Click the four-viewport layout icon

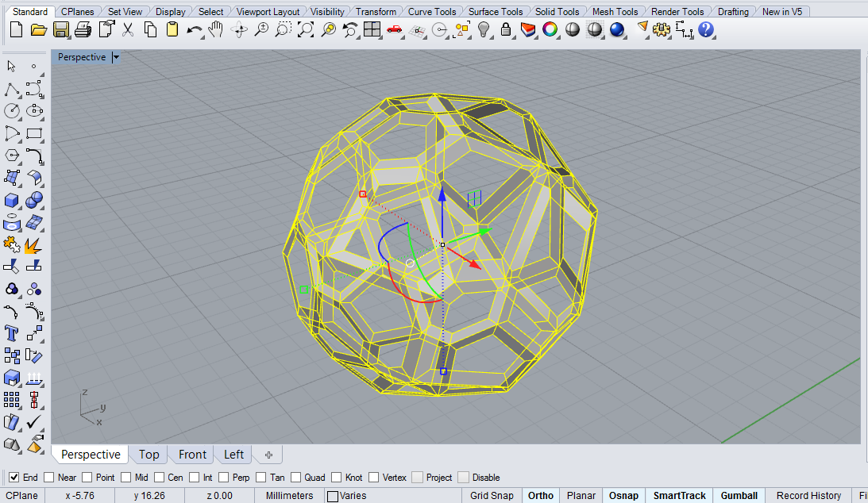click(372, 29)
